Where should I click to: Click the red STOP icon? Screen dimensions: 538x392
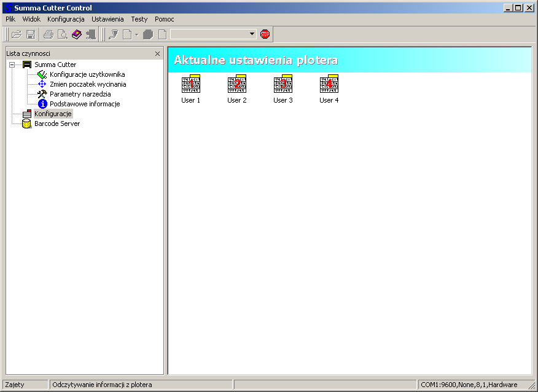coord(265,34)
